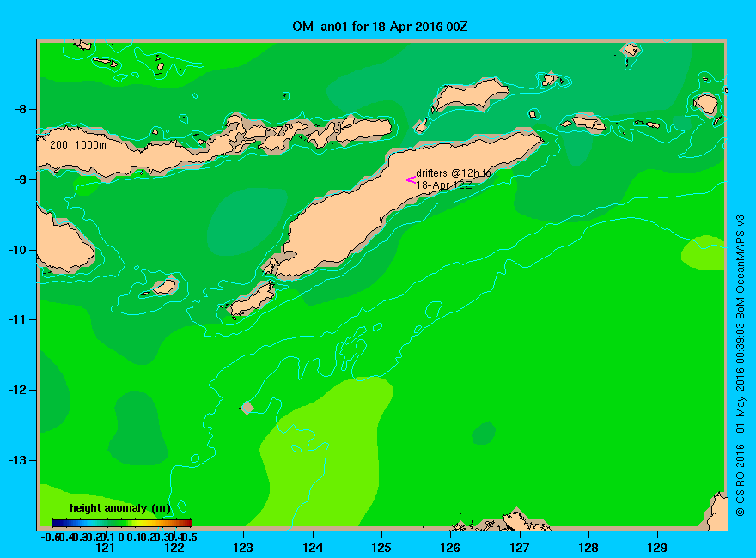Viewport: 756px width, 558px height.
Task: Click the latitude label '-10'
Action: tap(17, 250)
